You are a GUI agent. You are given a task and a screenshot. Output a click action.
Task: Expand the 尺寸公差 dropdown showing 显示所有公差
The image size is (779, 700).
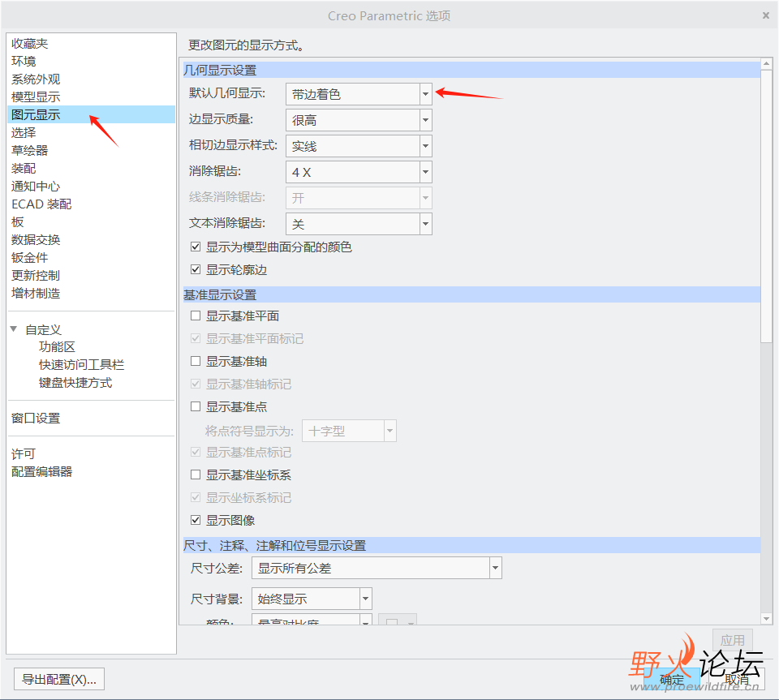click(x=377, y=568)
